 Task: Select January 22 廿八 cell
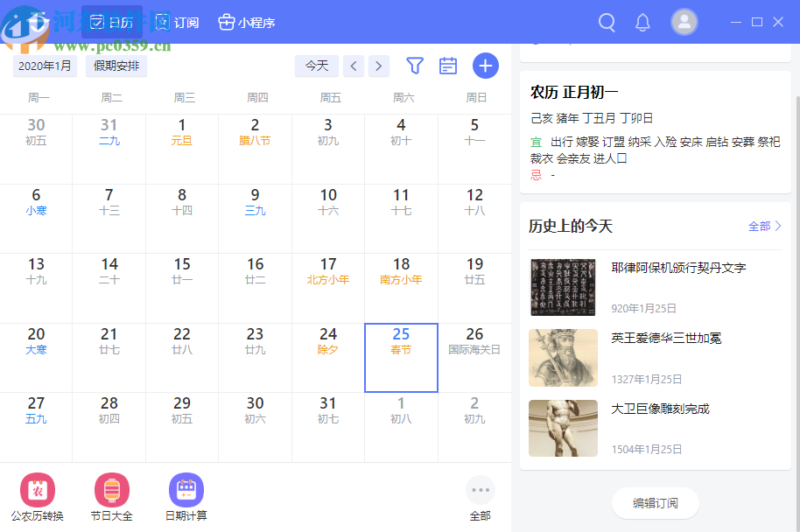182,358
